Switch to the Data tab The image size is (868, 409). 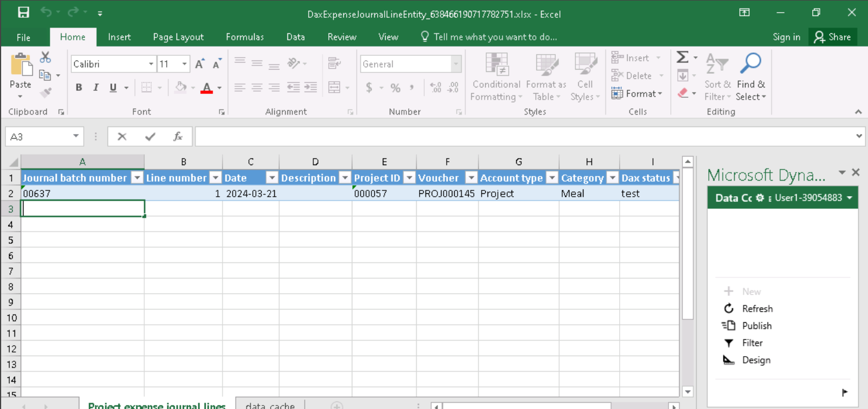click(x=295, y=37)
